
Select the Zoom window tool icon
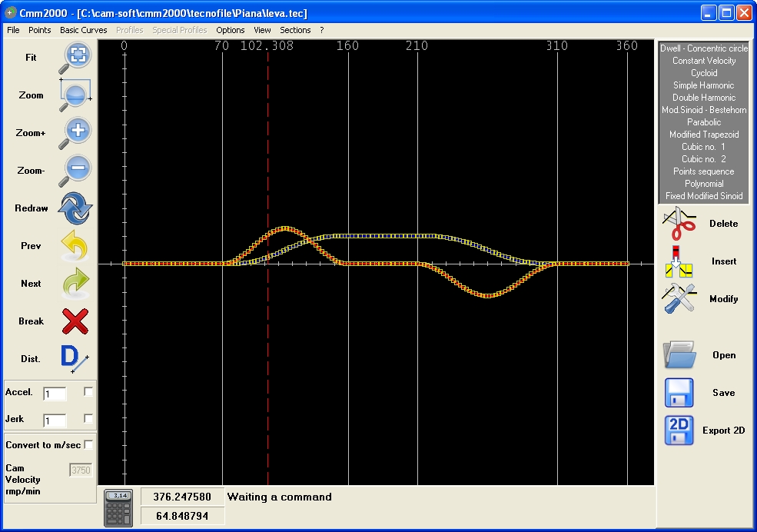[x=75, y=95]
